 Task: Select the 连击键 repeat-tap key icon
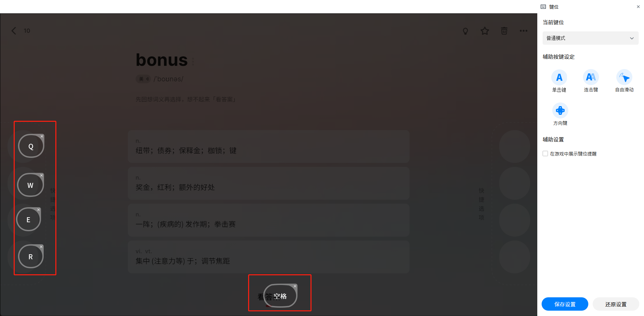591,77
